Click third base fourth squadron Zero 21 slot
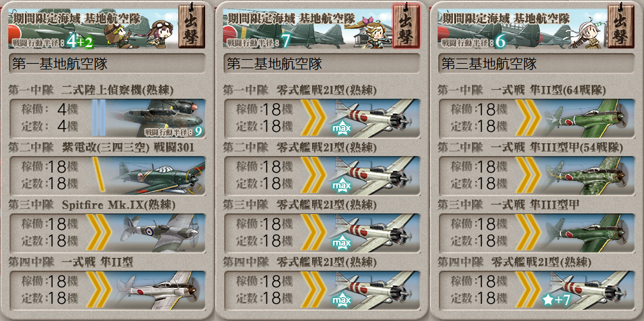 click(536, 290)
